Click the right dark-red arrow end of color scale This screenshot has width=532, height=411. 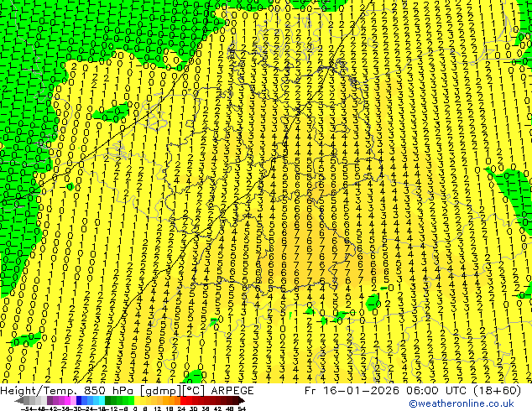241,400
